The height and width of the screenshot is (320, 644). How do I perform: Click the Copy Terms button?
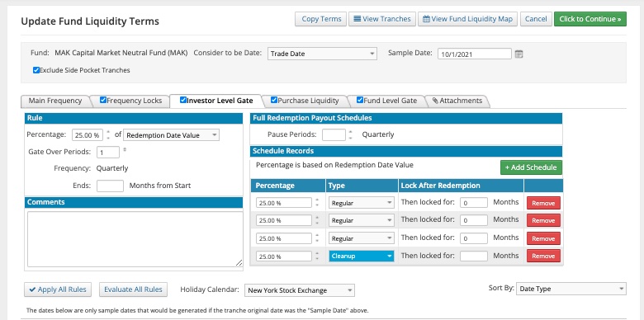tap(321, 19)
